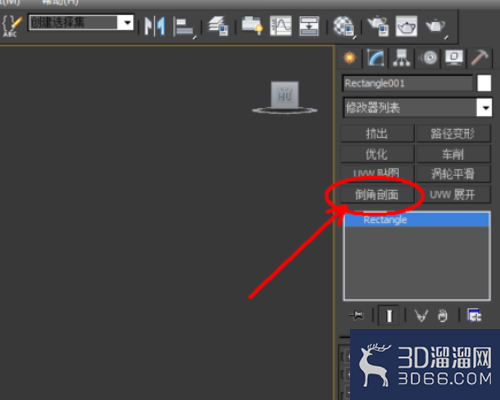The image size is (500, 400).
Task: Apply the 挤出 modifier
Action: pos(377,134)
